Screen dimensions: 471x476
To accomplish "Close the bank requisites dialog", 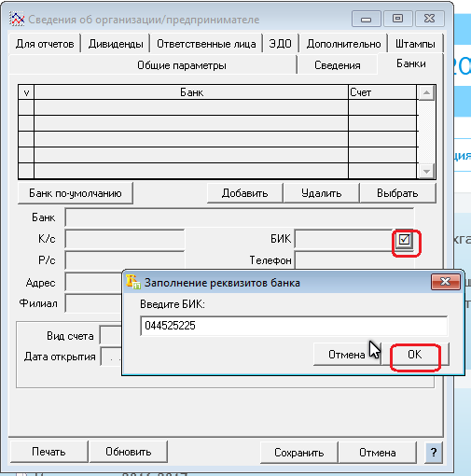I will (445, 282).
